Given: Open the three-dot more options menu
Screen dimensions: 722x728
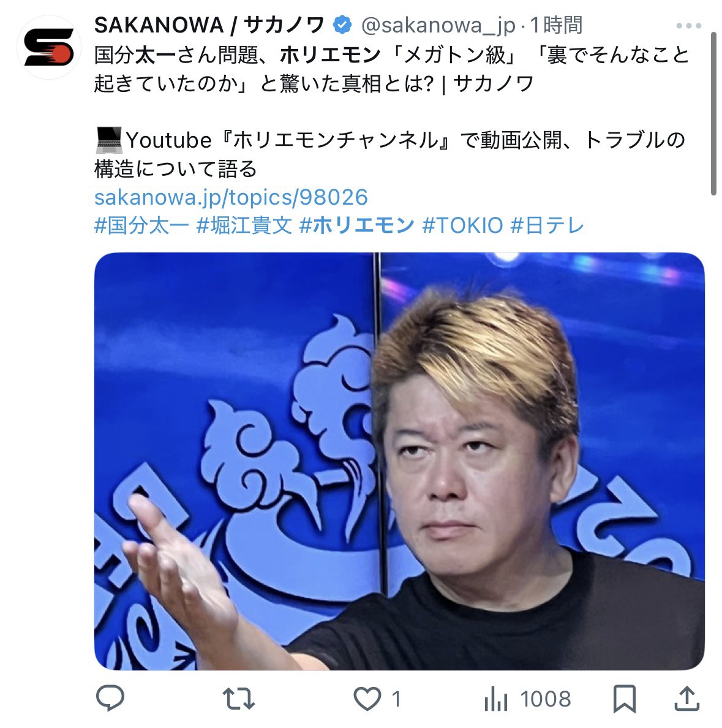Looking at the screenshot, I should [688, 26].
